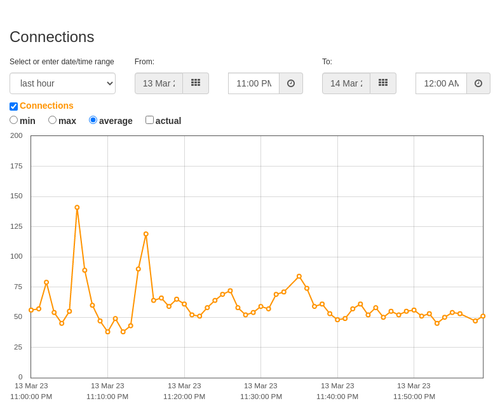Image resolution: width=500 pixels, height=403 pixels.
Task: Open the To time clock picker icon
Action: point(478,83)
